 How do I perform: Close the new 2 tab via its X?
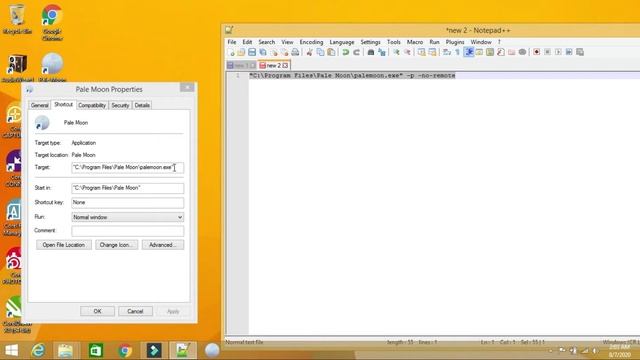[285, 65]
